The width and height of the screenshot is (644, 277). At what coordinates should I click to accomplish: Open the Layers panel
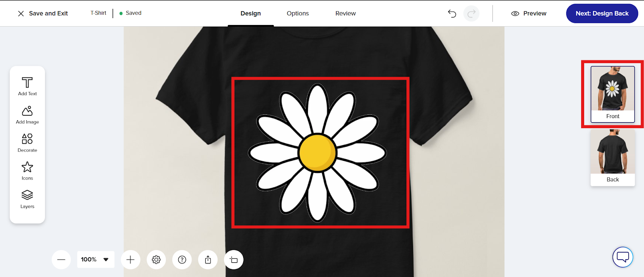click(27, 199)
